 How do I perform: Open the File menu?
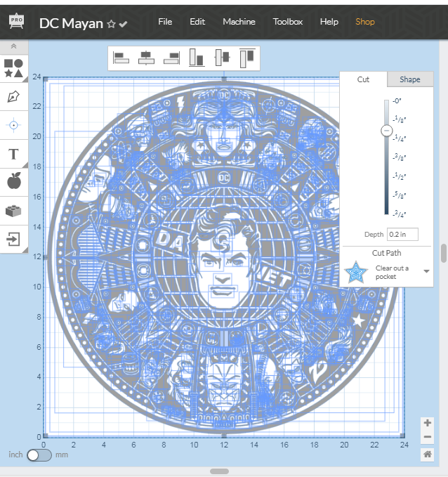click(x=165, y=22)
